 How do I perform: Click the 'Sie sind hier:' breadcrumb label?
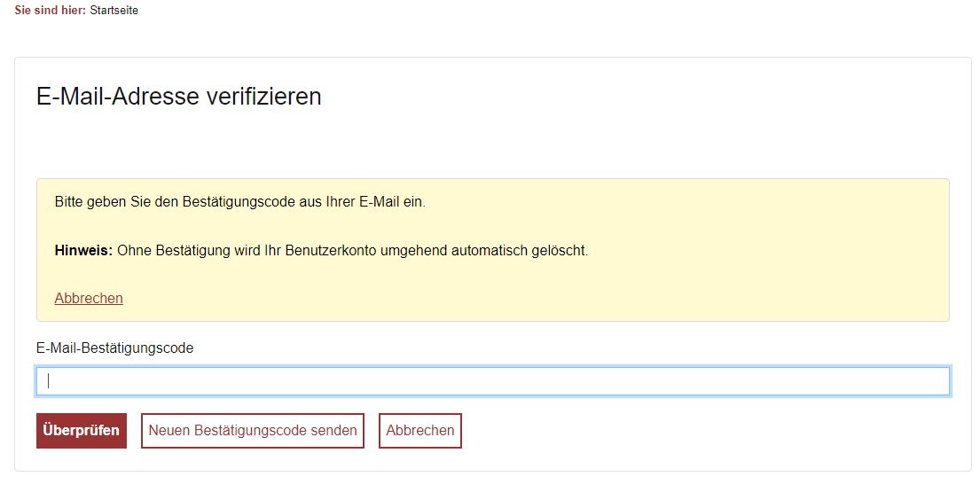[50, 10]
